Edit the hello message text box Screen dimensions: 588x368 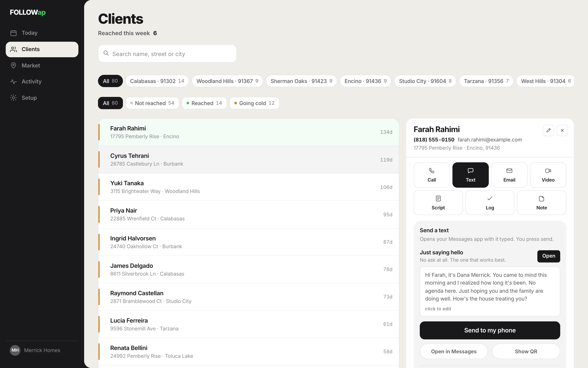click(x=490, y=292)
